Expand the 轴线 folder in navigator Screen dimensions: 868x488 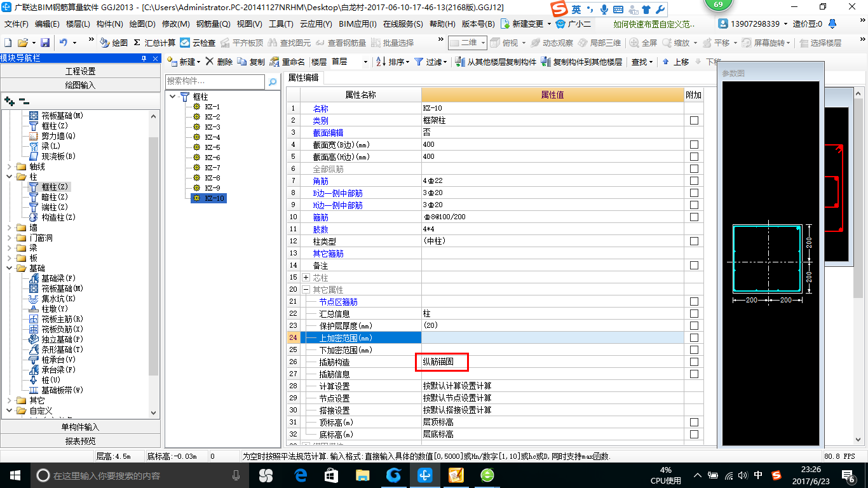point(9,166)
